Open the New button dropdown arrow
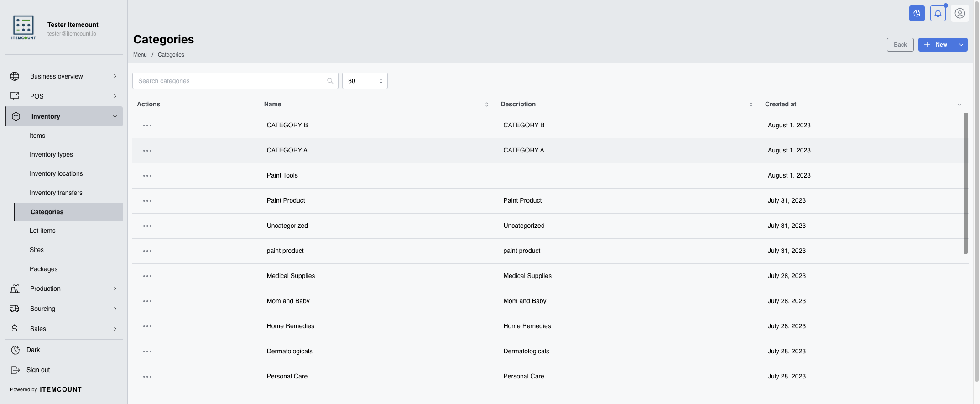 961,45
